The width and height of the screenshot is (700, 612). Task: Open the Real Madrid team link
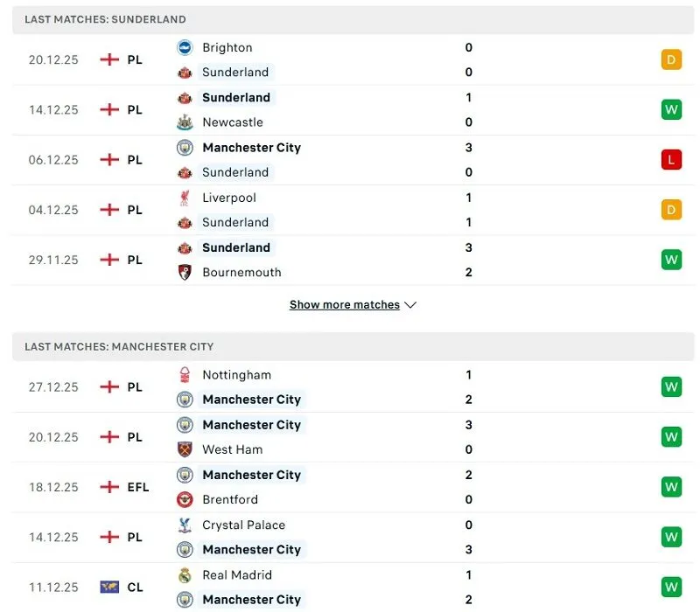tap(237, 575)
